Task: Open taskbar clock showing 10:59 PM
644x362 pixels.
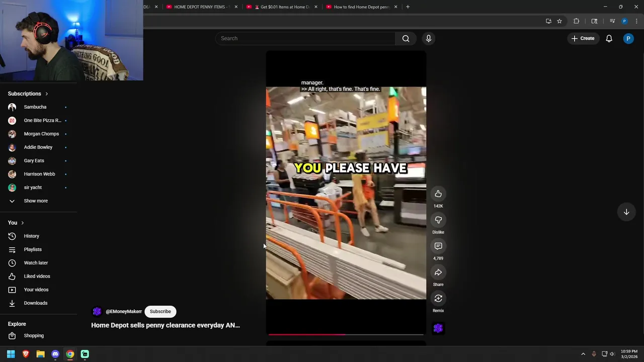Action: tap(629, 354)
